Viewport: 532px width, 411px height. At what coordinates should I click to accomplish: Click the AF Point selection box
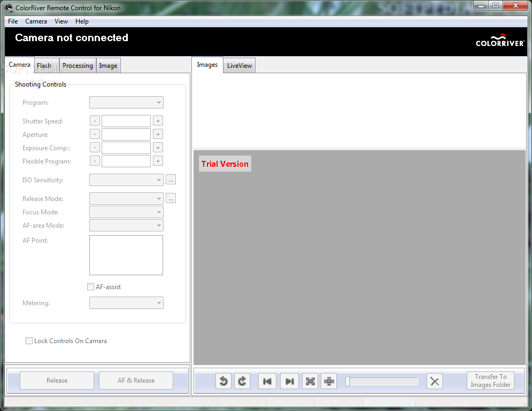[126, 255]
